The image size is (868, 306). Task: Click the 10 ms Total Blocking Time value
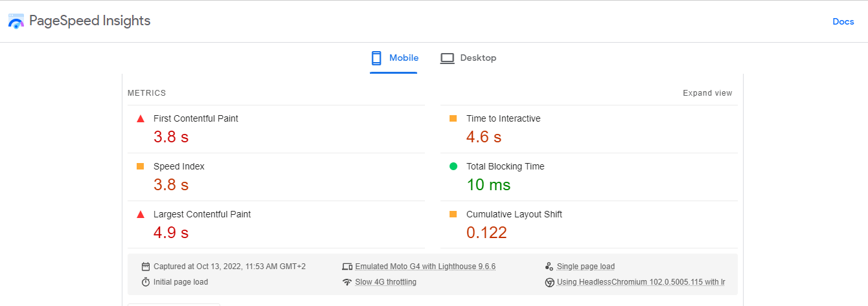[488, 185]
